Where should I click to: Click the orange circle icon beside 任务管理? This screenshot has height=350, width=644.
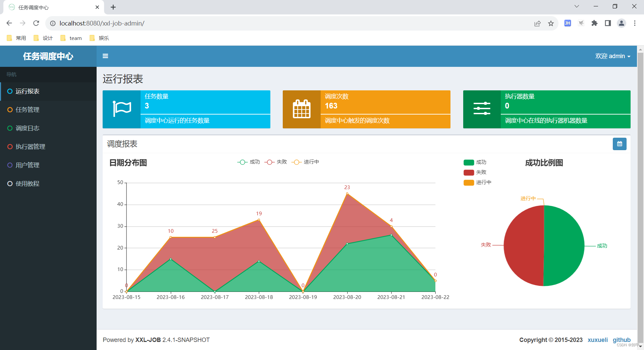tap(10, 110)
